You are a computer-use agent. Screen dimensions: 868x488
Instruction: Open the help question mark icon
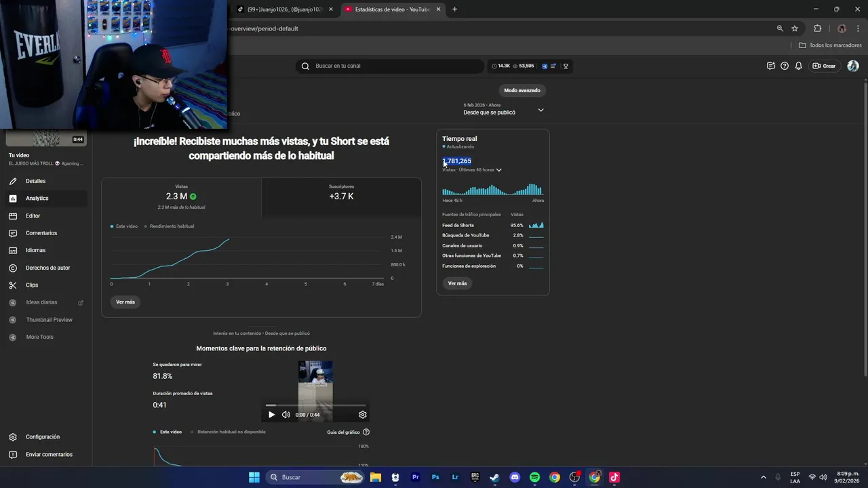785,66
